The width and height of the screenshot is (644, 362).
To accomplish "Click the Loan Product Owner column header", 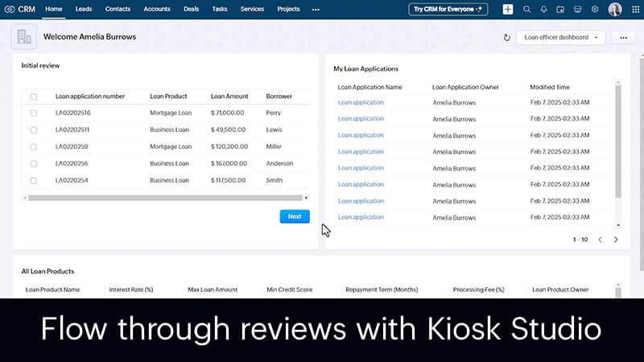I will tap(560, 290).
